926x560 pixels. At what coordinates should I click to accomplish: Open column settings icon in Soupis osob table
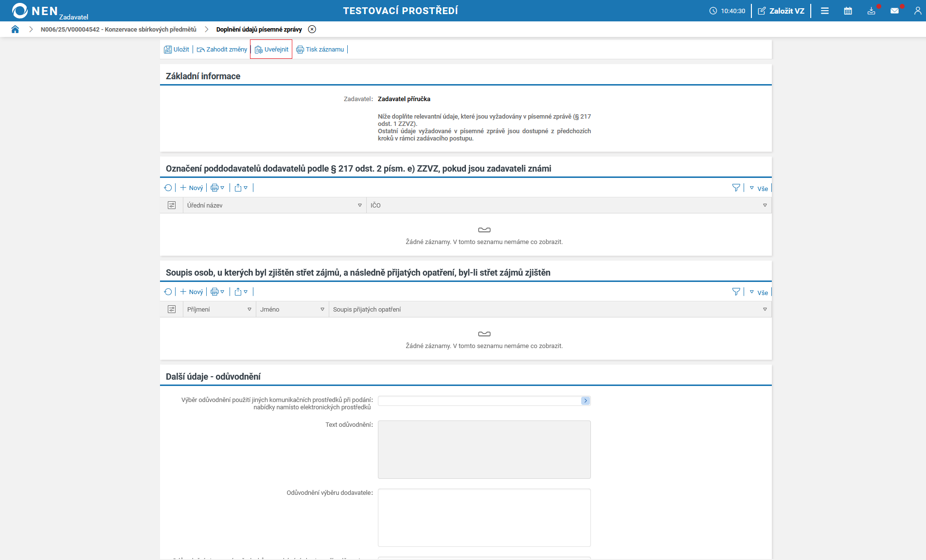pos(172,309)
